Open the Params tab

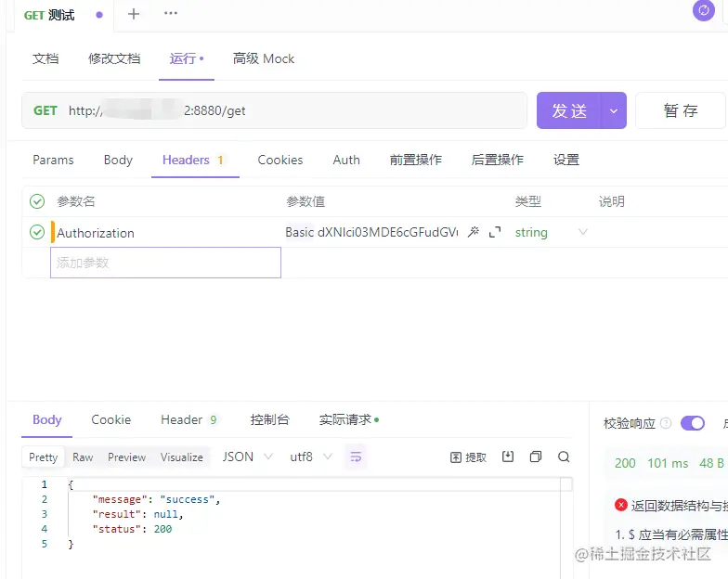click(53, 160)
